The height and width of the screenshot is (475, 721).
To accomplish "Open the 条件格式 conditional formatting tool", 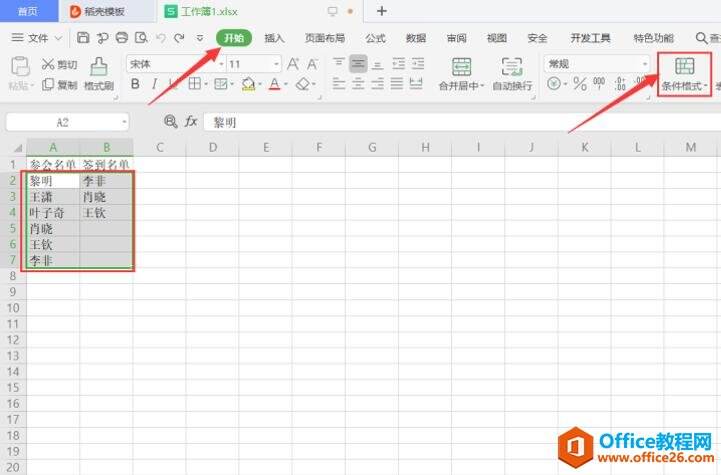I will [685, 72].
